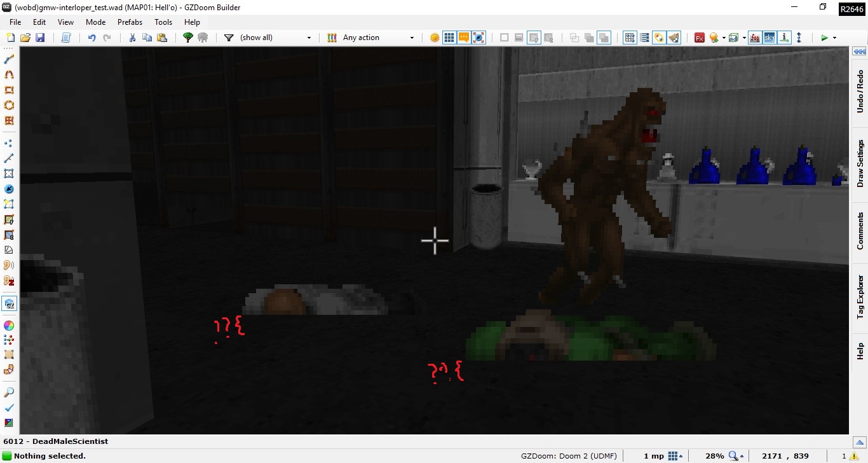The width and height of the screenshot is (868, 463).
Task: Toggle dynamic lights sun icon
Action: pos(435,38)
